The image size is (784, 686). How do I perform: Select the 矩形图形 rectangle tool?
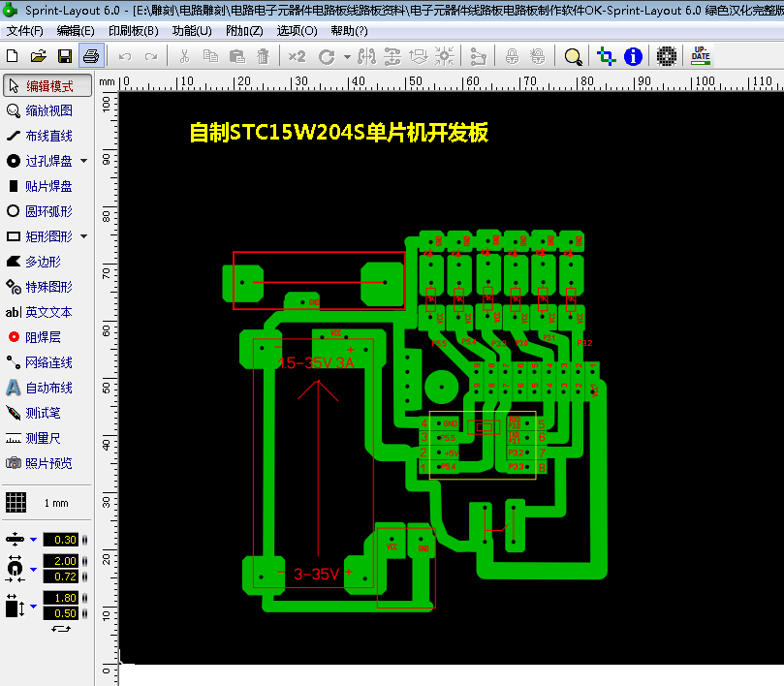pos(40,236)
